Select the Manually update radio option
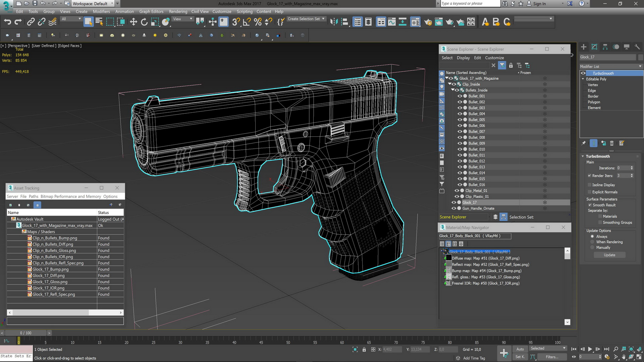644x362 pixels. 592,247
